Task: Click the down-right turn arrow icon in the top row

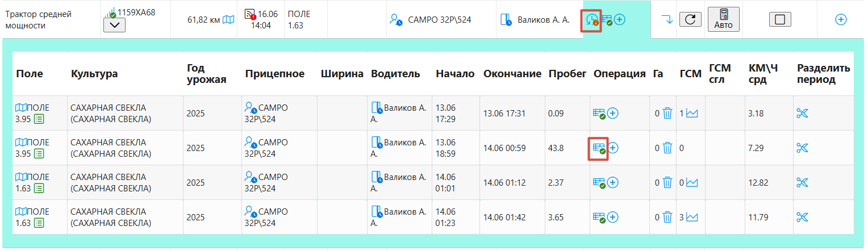Action: tap(667, 20)
